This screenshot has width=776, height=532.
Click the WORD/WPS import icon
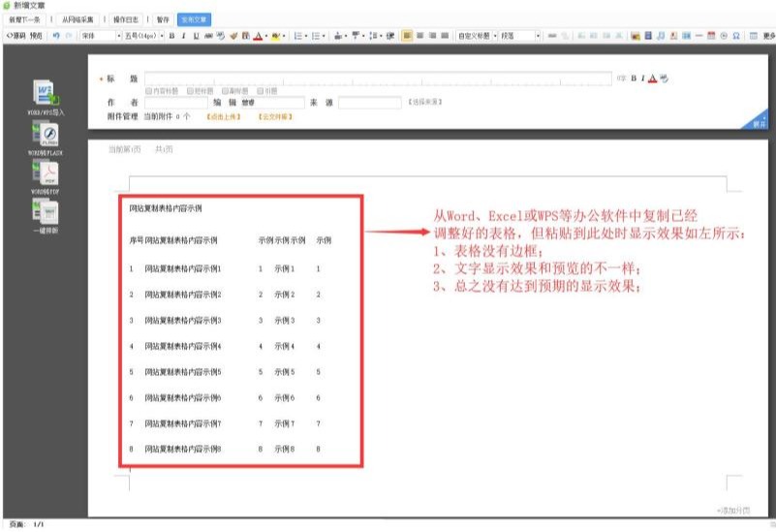(47, 95)
